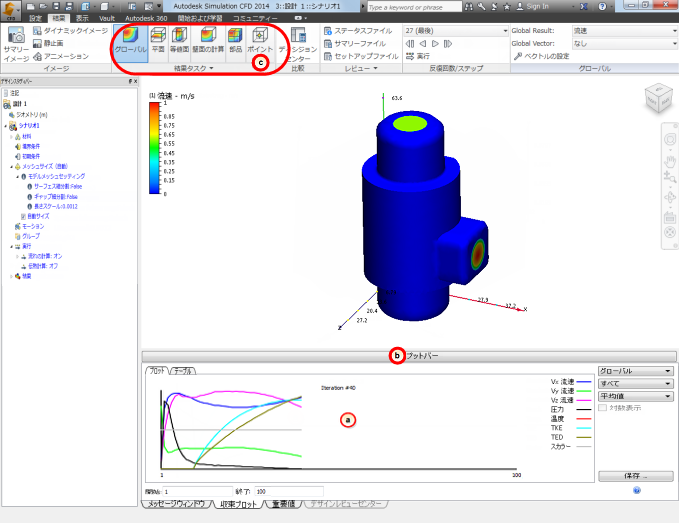
Task: Expand the 結果タスク panel arrow
Action: [x=212, y=68]
